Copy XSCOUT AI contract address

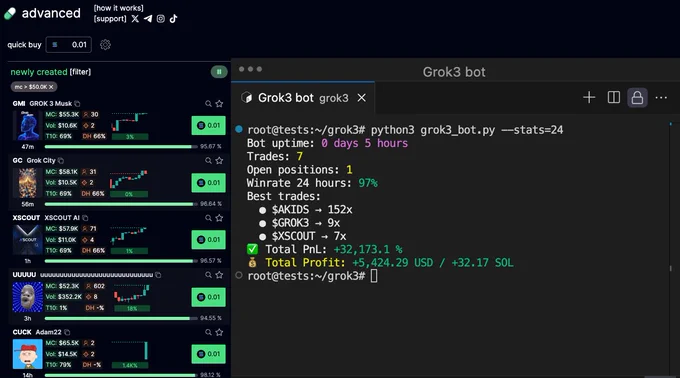coord(85,218)
